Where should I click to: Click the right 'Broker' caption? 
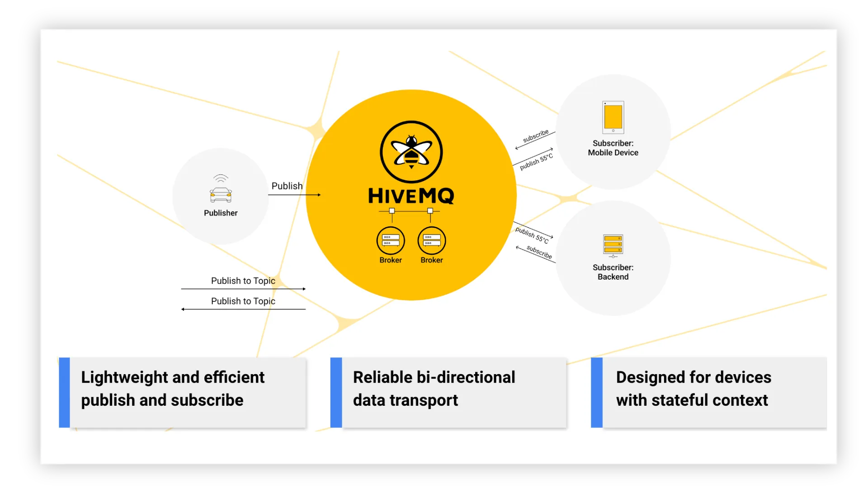(432, 260)
